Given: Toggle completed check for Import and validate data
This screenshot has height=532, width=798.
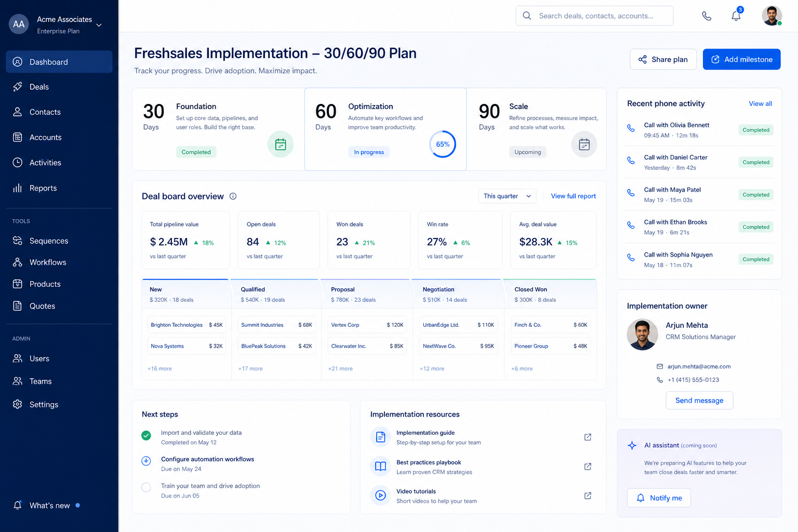Looking at the screenshot, I should (x=147, y=435).
